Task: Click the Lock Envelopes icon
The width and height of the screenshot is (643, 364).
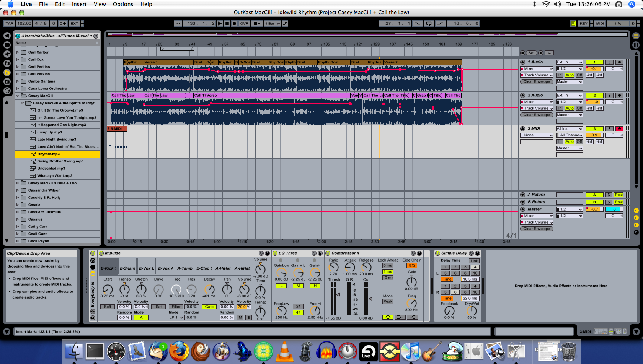Action: 549,53
